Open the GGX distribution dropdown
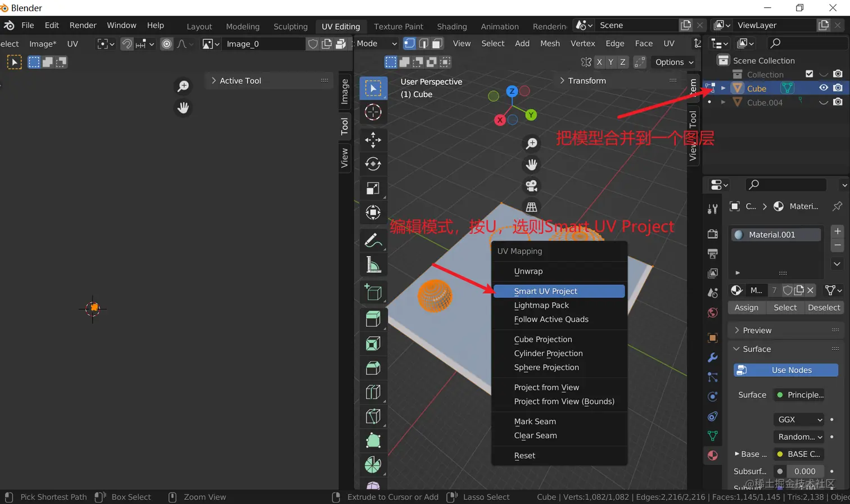Viewport: 850px width, 504px height. pyautogui.click(x=800, y=420)
